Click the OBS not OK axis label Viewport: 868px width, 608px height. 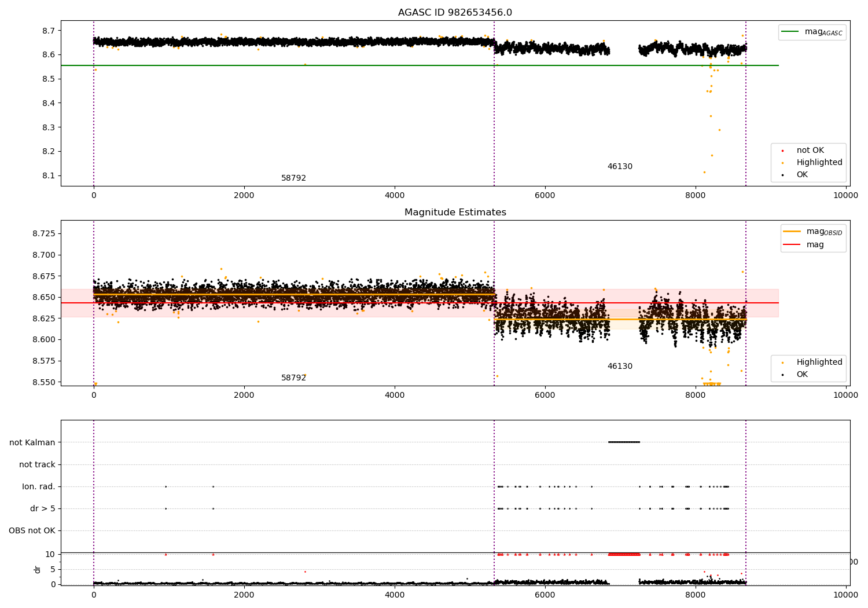click(32, 530)
